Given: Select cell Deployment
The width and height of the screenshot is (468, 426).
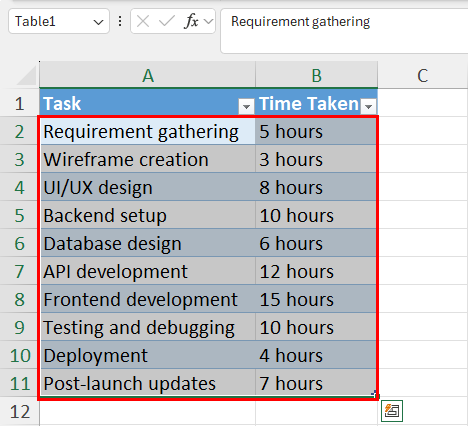Looking at the screenshot, I should point(147,355).
